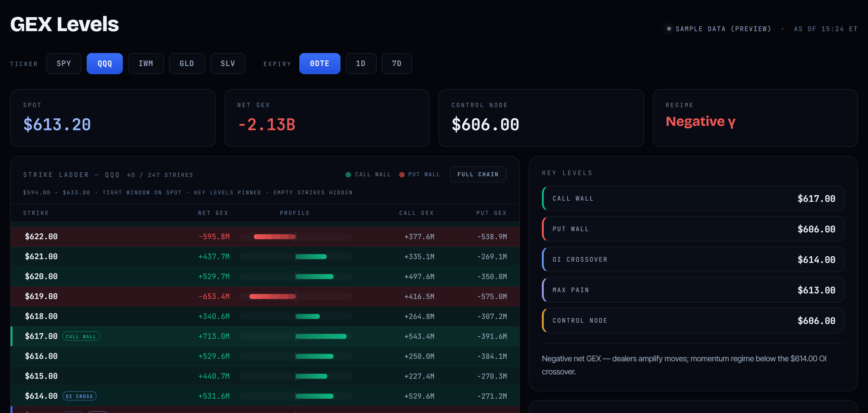Switch ticker to IWM
Viewport: 868px width, 413px height.
146,63
